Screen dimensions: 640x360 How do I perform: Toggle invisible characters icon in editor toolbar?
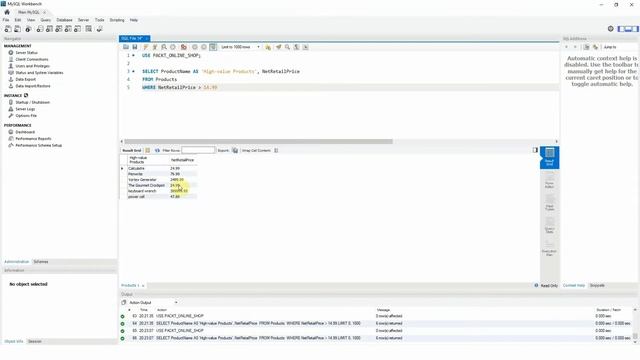(296, 47)
